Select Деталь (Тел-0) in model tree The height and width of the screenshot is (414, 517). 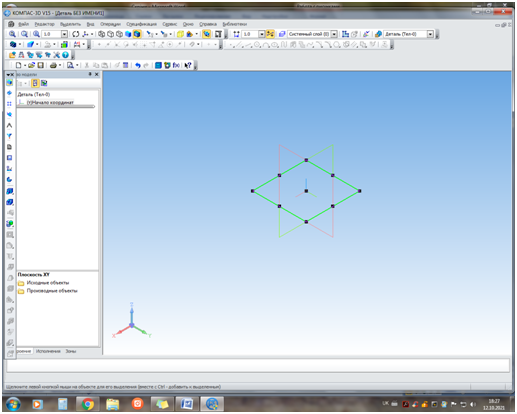[34, 95]
